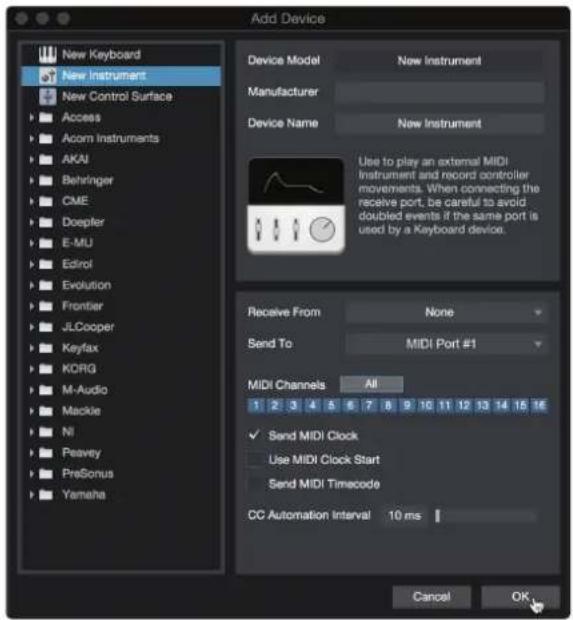Screen dimensions: 573x620
Task: Select the Edirol list entry
Action: [x=121, y=264]
